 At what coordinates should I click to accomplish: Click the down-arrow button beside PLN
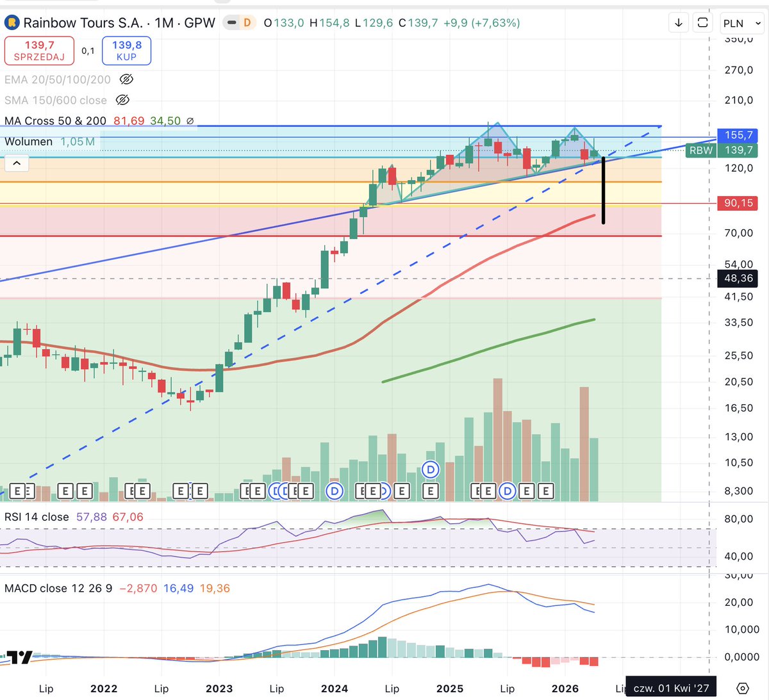[x=679, y=23]
